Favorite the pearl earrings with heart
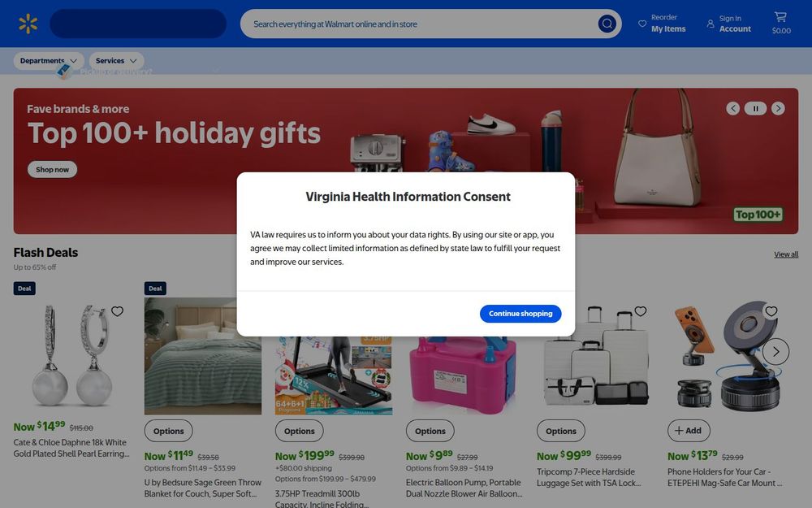This screenshot has height=508, width=812. point(118,311)
